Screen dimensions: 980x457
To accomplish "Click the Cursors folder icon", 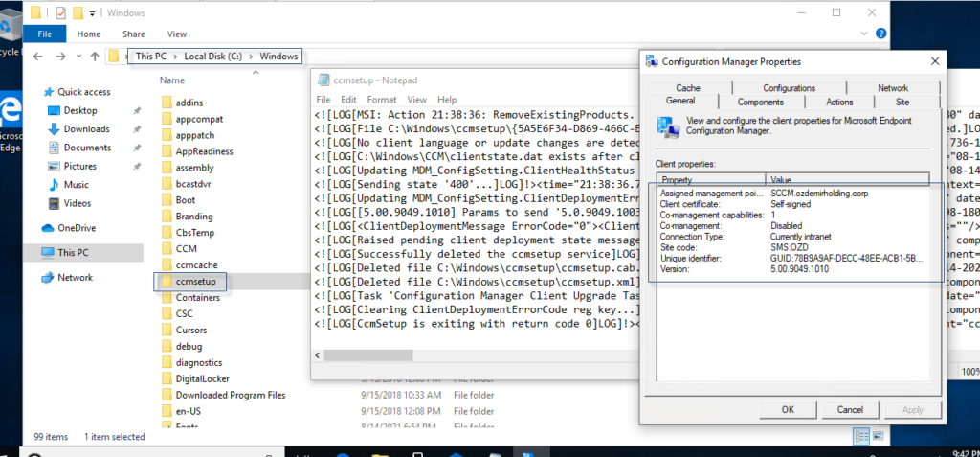I will point(167,330).
